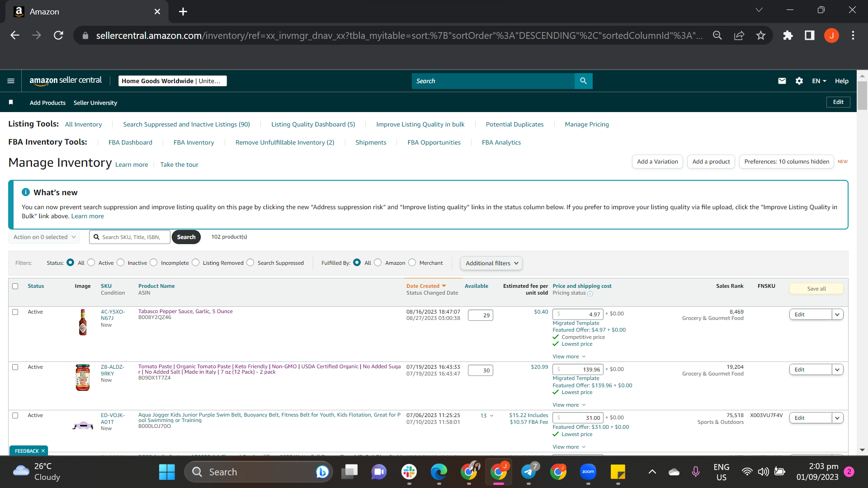Open the Windows Start menu

[x=167, y=472]
